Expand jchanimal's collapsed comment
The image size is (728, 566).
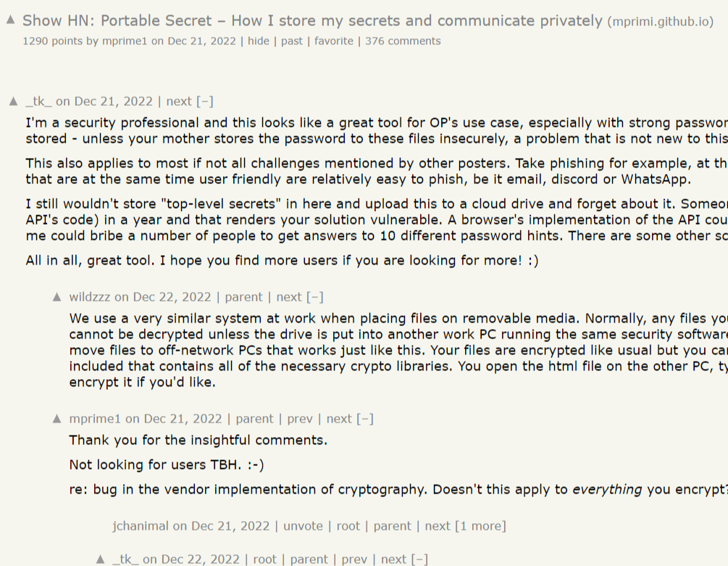point(480,525)
